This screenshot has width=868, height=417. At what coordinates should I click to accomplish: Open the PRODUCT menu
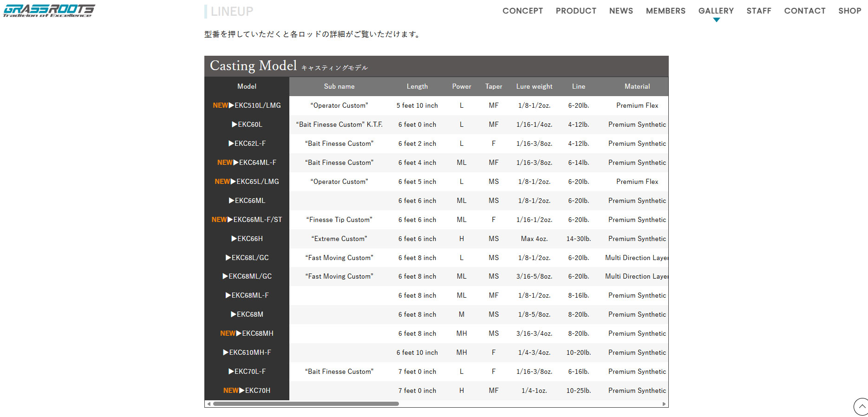click(x=576, y=11)
